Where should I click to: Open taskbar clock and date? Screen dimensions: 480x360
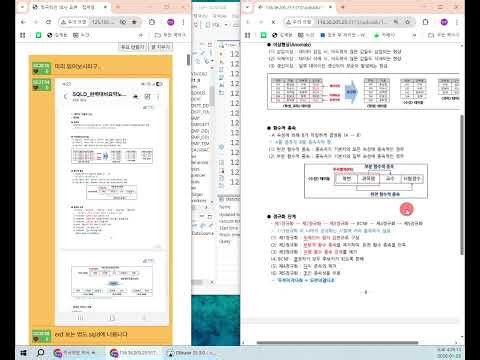pyautogui.click(x=449, y=353)
